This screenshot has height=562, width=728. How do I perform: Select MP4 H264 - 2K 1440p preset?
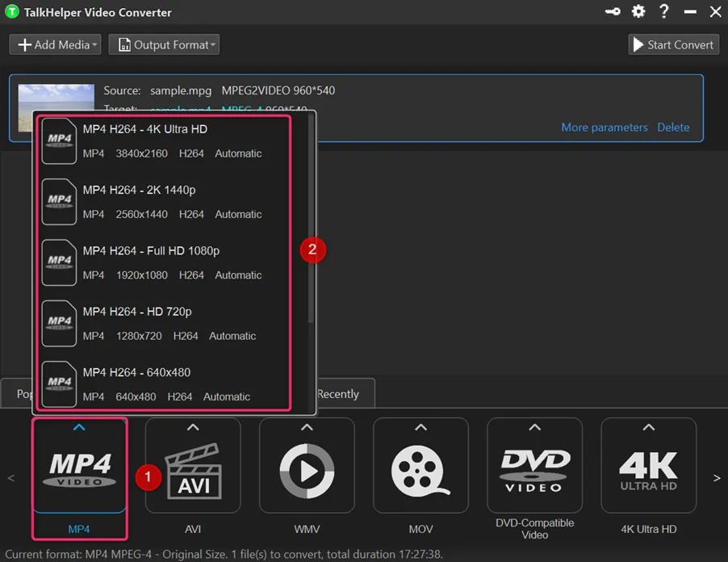[x=163, y=202]
